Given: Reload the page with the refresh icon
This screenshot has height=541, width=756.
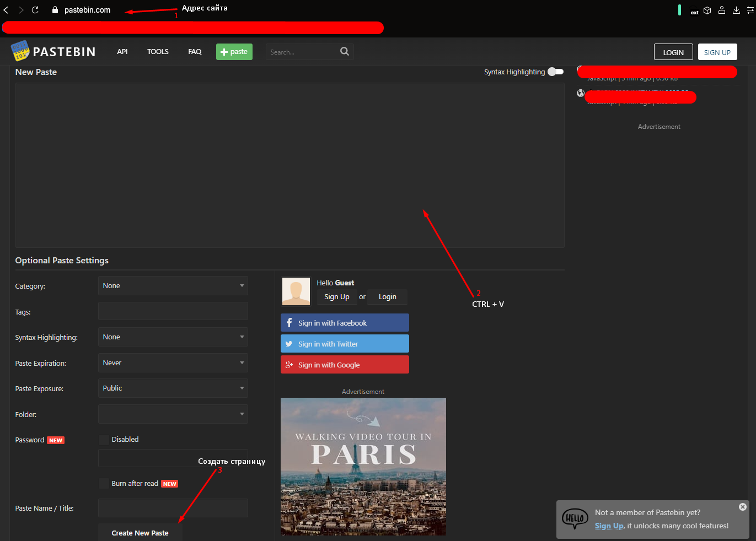Looking at the screenshot, I should point(35,10).
